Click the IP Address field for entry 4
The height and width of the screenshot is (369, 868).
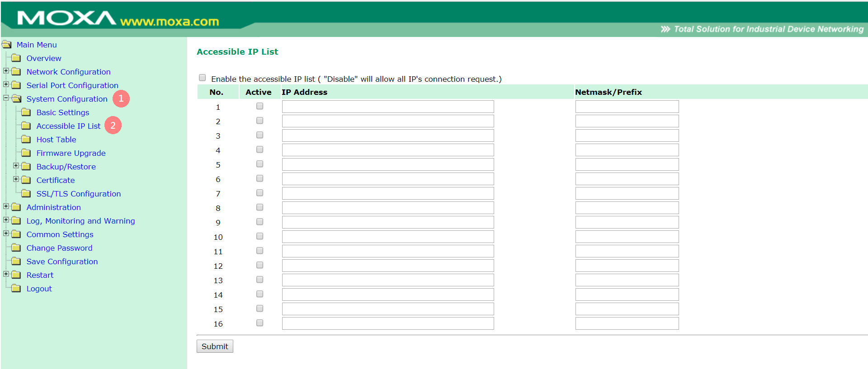click(x=388, y=150)
